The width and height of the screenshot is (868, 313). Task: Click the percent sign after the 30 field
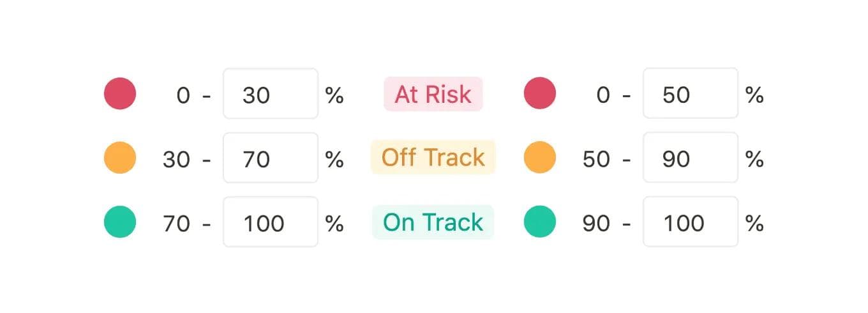pos(334,95)
